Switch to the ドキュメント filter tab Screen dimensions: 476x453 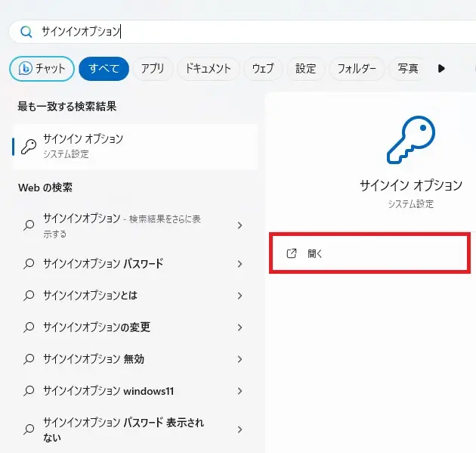208,69
